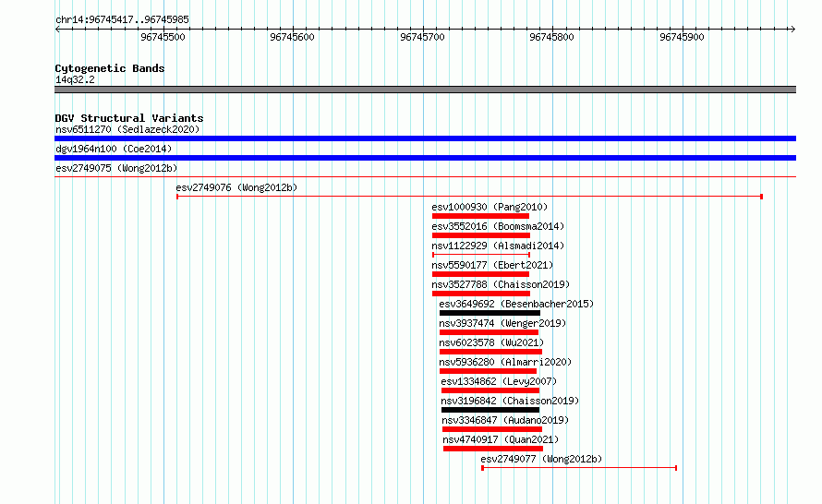
Task: Select nsv5936280 (Almarri2020) label
Action: 505,362
